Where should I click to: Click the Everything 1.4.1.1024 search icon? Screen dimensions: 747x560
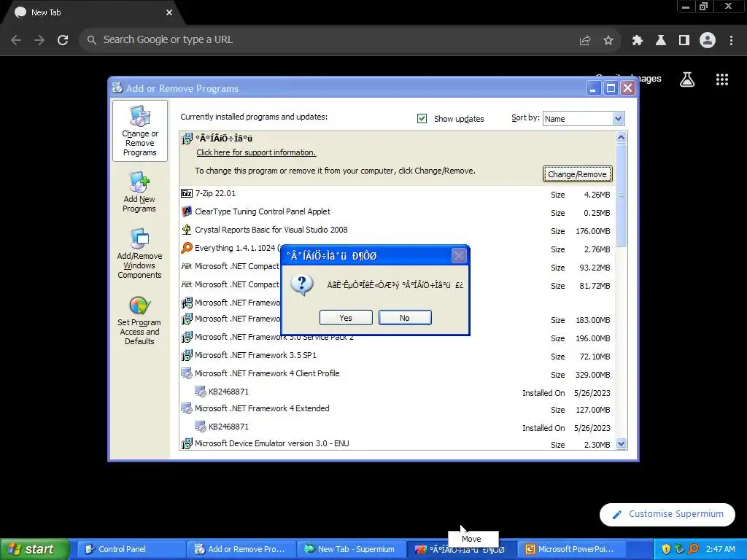click(187, 248)
